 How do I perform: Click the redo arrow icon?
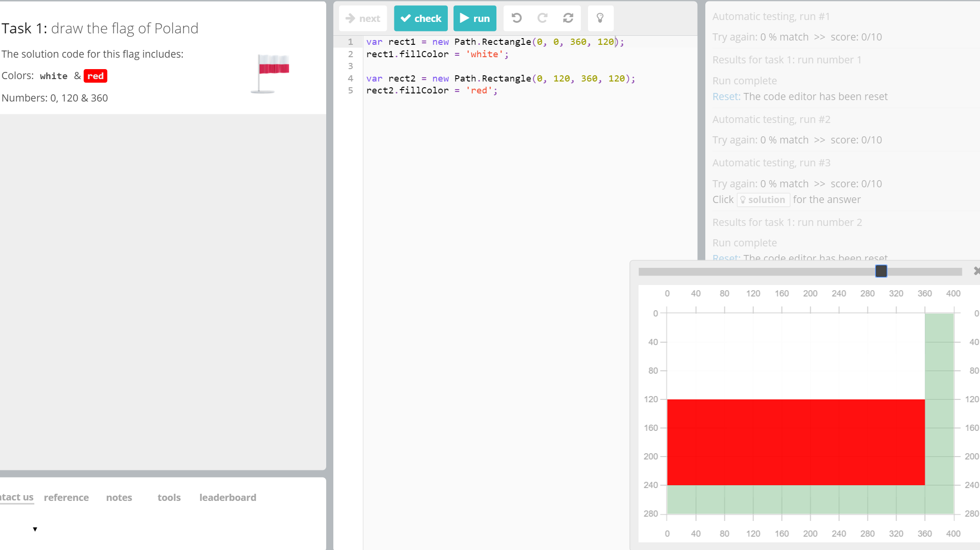pyautogui.click(x=542, y=18)
